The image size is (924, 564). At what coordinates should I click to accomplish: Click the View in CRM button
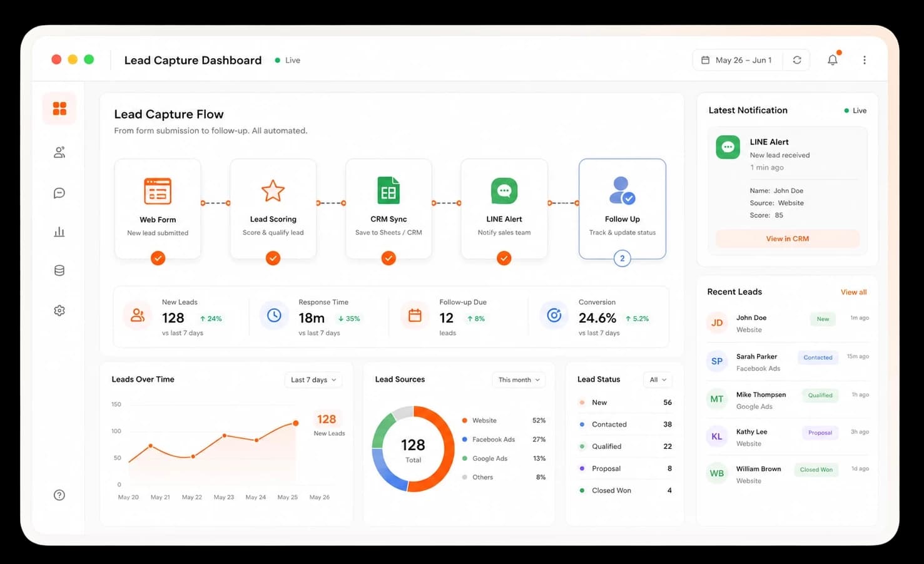[788, 238]
